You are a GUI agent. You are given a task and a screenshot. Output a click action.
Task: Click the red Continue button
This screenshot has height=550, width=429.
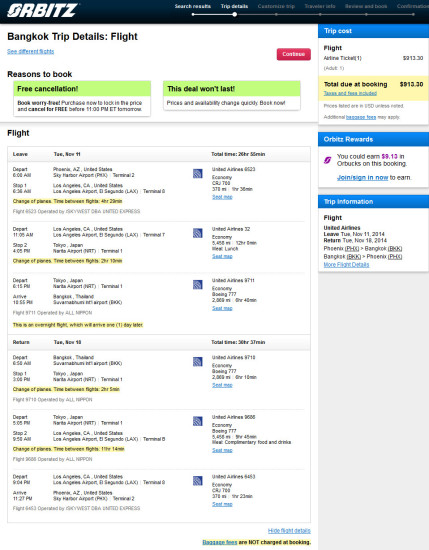point(294,54)
